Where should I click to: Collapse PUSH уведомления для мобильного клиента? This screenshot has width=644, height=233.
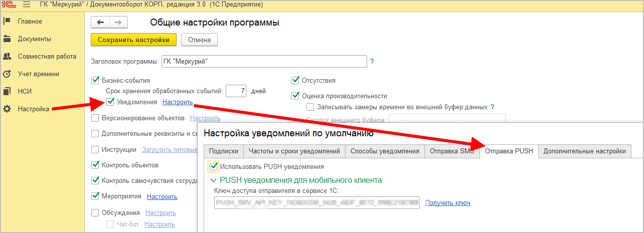[215, 180]
